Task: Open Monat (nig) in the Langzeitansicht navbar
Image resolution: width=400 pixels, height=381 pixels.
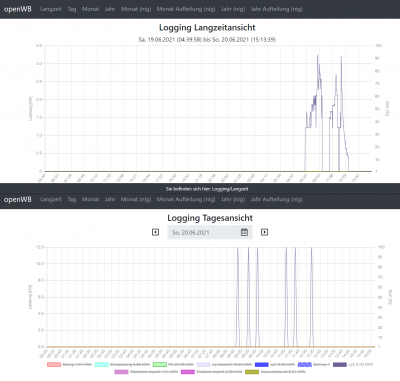Action: 136,9
